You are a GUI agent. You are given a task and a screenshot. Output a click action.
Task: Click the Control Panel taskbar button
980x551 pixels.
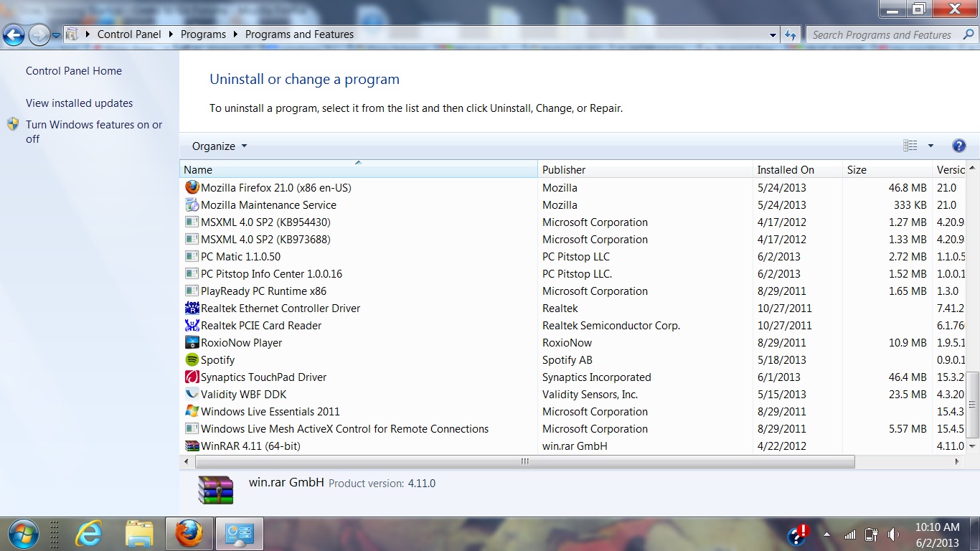point(240,534)
